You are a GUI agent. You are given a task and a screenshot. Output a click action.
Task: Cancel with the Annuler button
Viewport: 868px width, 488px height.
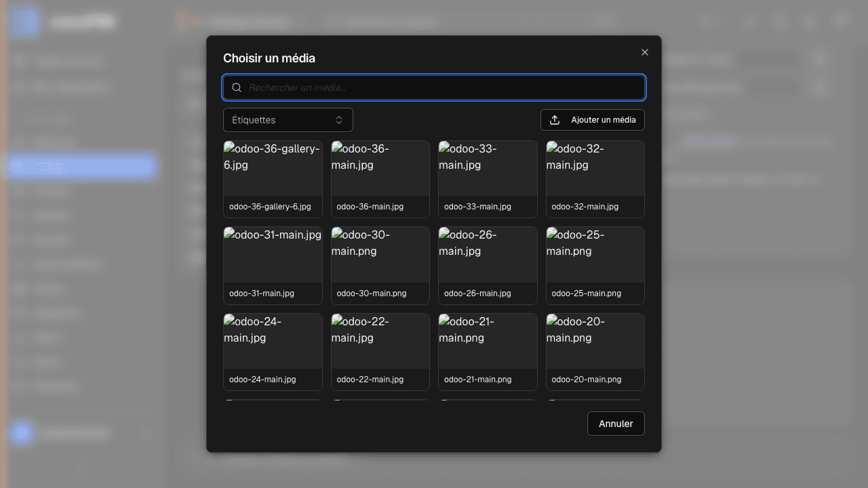(616, 424)
